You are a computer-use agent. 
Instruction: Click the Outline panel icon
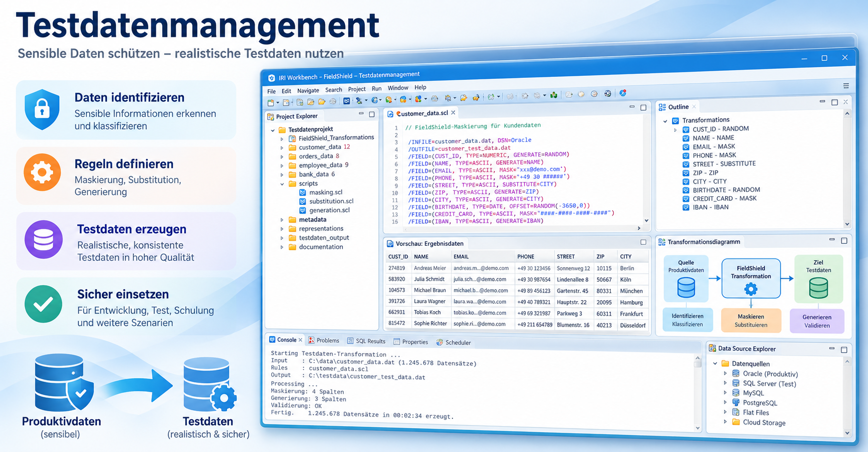[x=662, y=107]
